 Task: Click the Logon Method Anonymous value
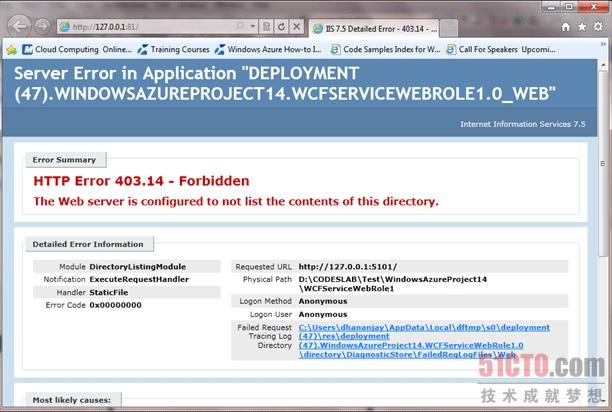[x=323, y=301]
